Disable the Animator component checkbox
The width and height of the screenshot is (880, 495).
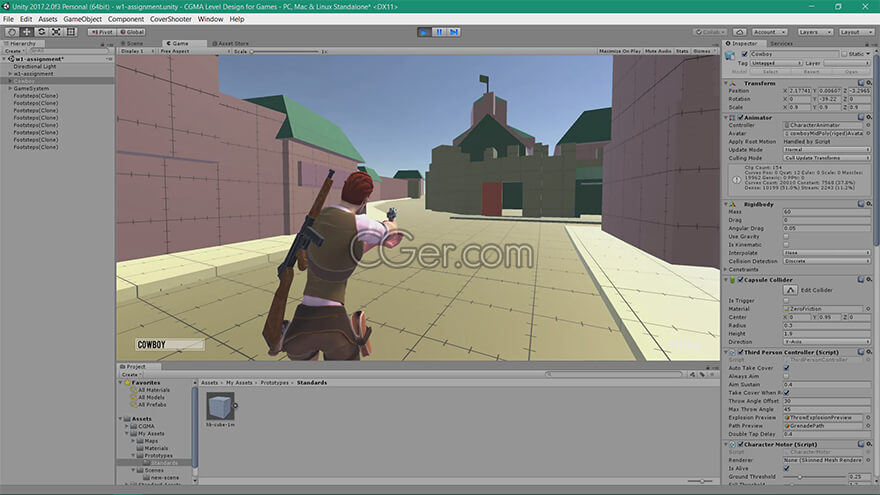point(741,118)
